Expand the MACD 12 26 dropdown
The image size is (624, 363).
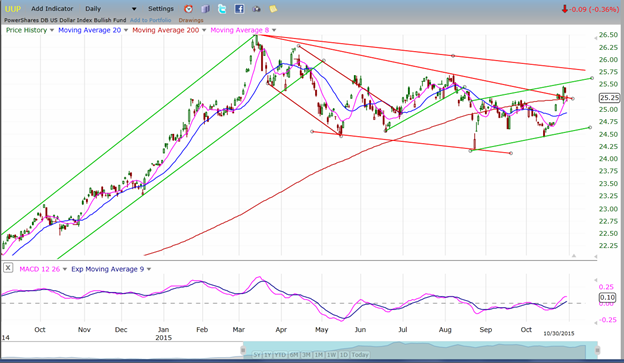(x=65, y=269)
